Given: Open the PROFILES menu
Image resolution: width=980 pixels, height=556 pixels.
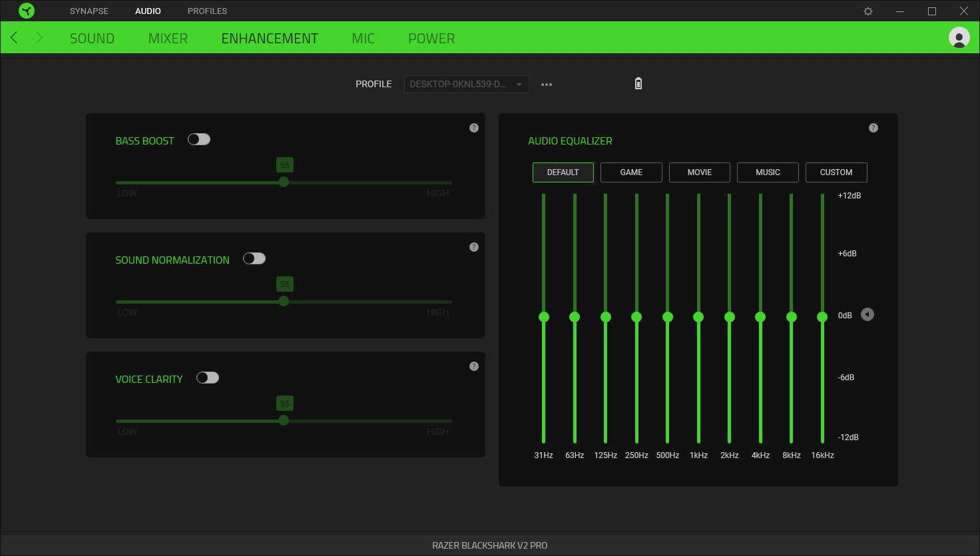Looking at the screenshot, I should [x=207, y=11].
